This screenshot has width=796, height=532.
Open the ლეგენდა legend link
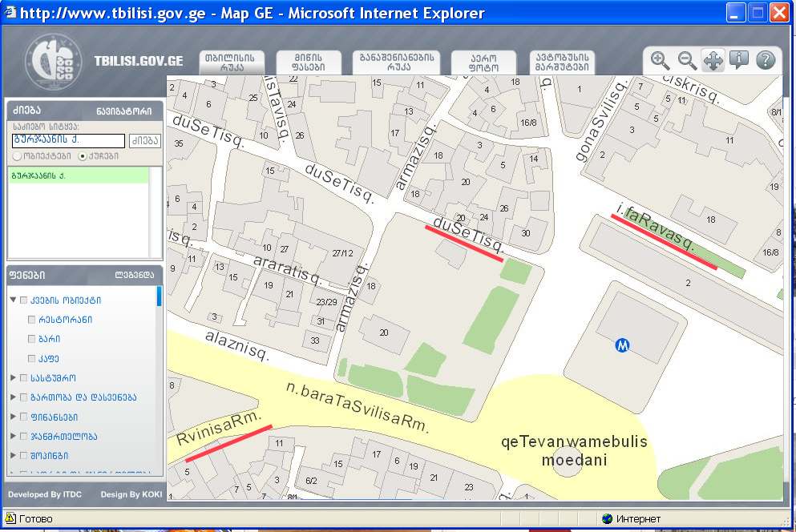138,274
